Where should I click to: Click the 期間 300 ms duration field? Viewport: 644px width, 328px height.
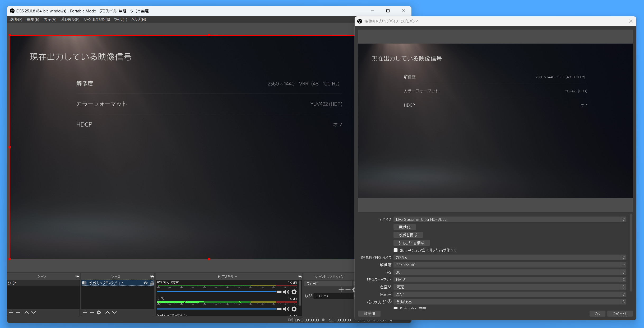(333, 296)
